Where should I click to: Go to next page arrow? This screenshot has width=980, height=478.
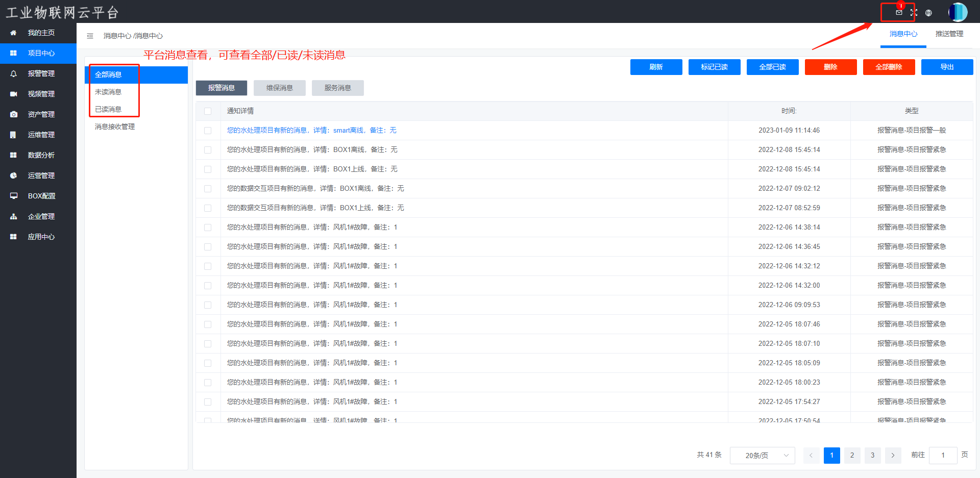[x=893, y=455]
